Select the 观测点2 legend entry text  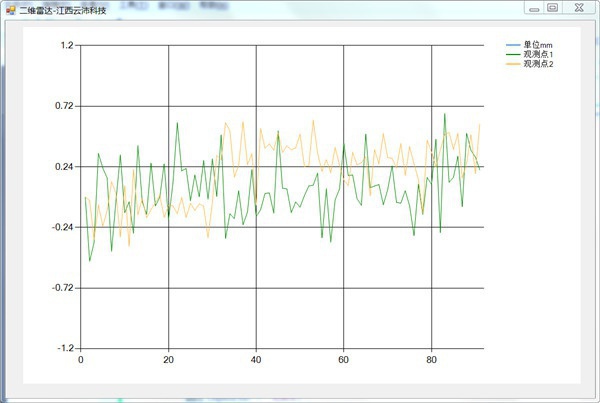coord(538,64)
